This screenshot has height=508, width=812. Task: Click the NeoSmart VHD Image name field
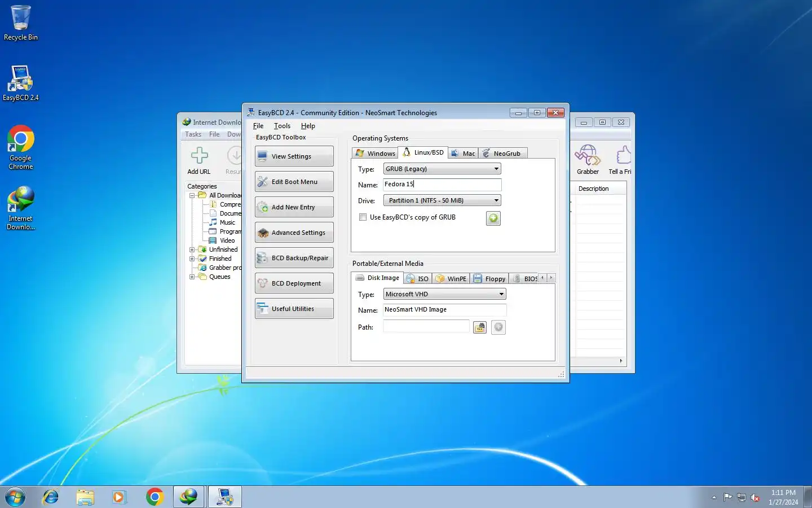coord(445,310)
